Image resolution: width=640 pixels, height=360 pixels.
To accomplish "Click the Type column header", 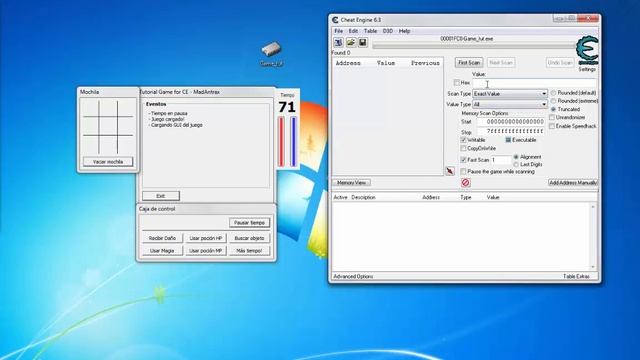I will [x=466, y=197].
